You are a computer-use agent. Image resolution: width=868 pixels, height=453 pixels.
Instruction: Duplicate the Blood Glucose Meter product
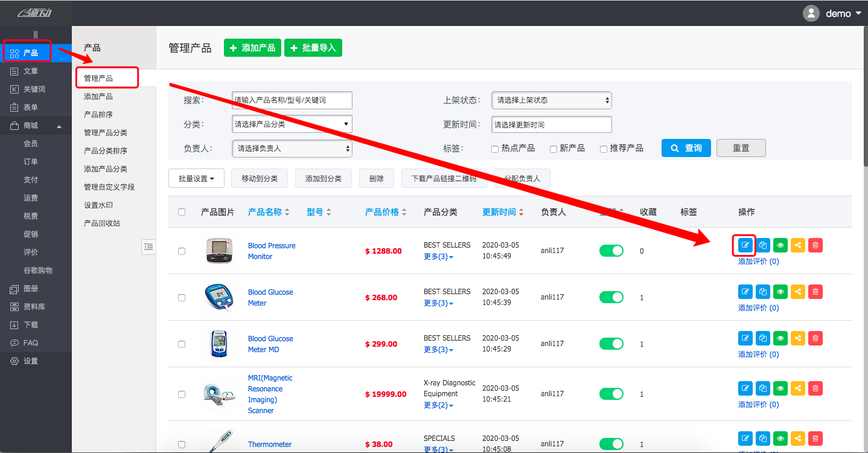coord(762,291)
